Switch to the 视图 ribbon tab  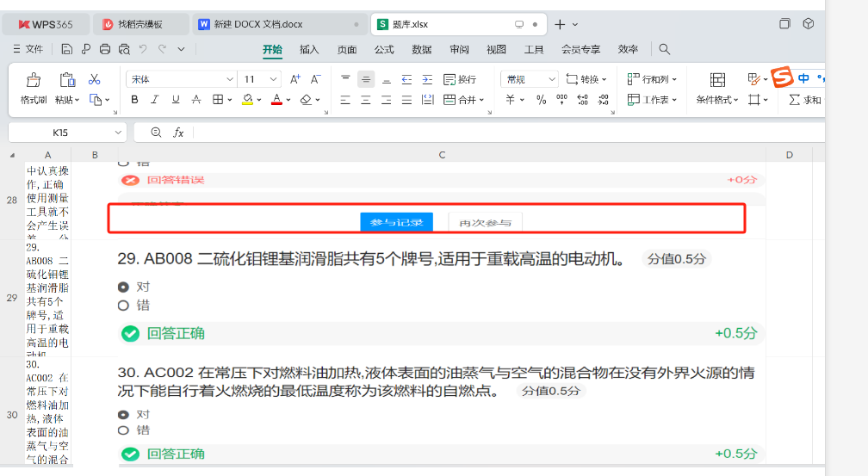tap(496, 49)
